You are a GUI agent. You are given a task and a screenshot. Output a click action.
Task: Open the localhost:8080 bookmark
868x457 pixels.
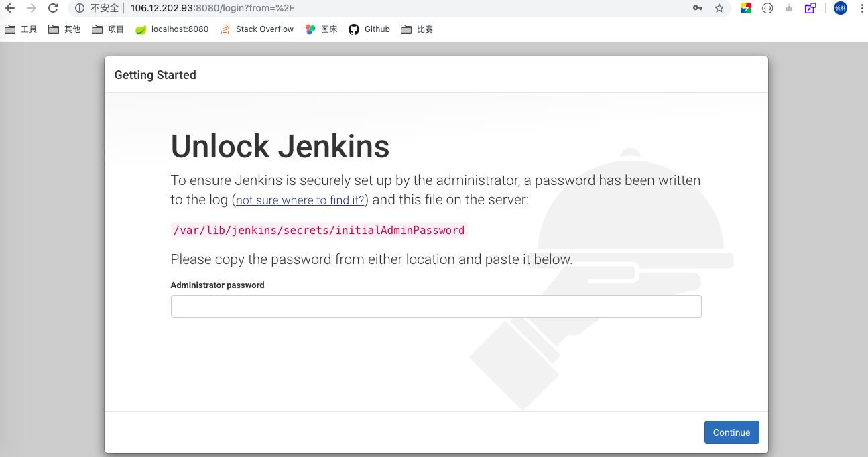pos(172,29)
